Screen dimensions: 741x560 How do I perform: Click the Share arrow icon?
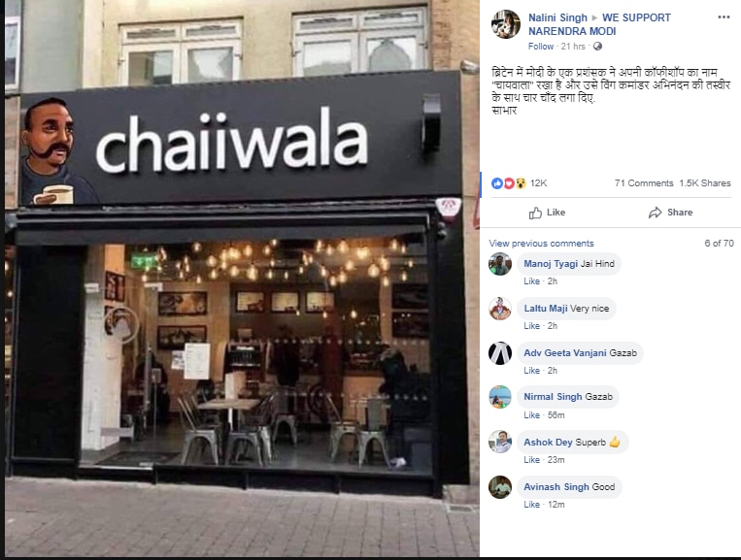tap(655, 213)
